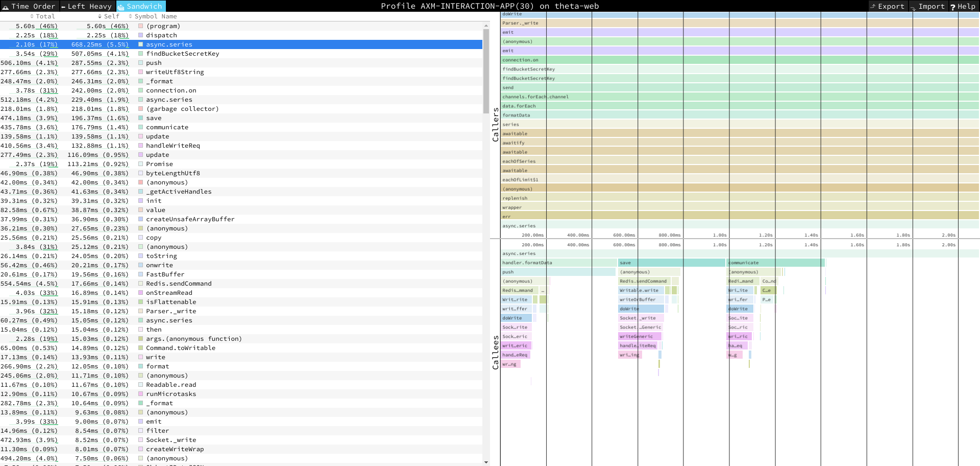Select the connection.on row in table
The width and height of the screenshot is (980, 466).
(241, 90)
